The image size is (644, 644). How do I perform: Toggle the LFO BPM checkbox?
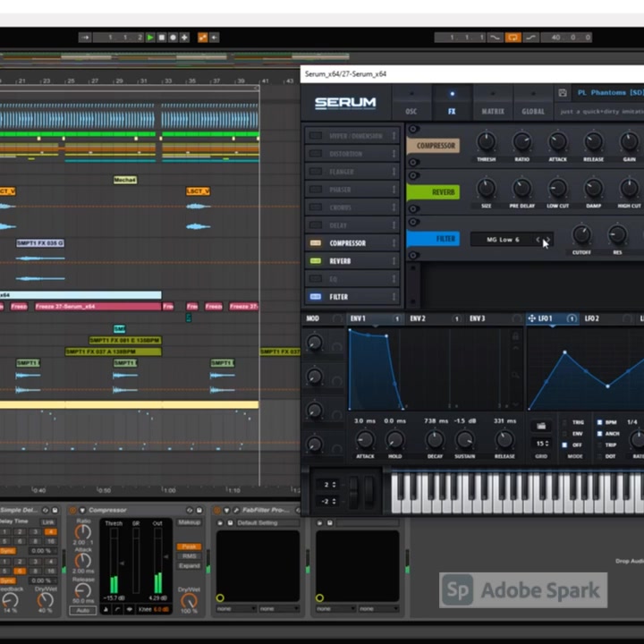click(x=599, y=422)
